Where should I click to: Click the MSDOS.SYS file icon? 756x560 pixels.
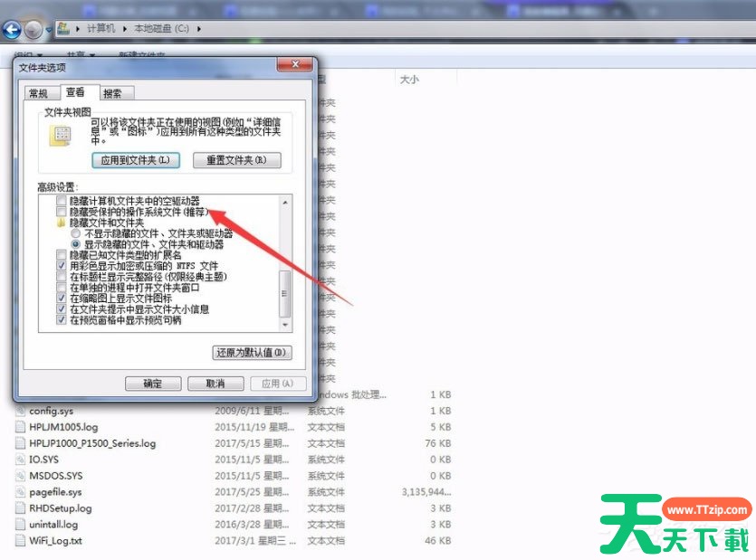pyautogui.click(x=20, y=476)
